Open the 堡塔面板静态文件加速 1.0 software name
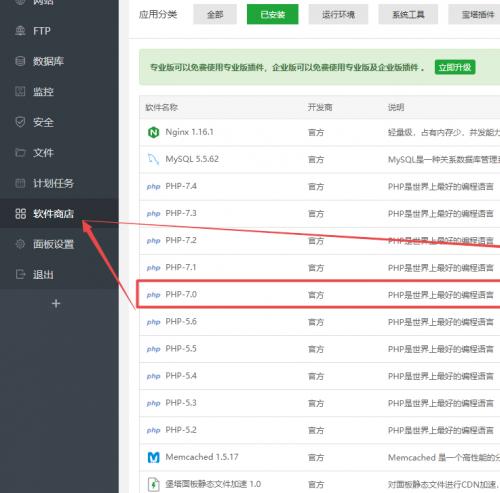500x493 pixels. point(213,484)
